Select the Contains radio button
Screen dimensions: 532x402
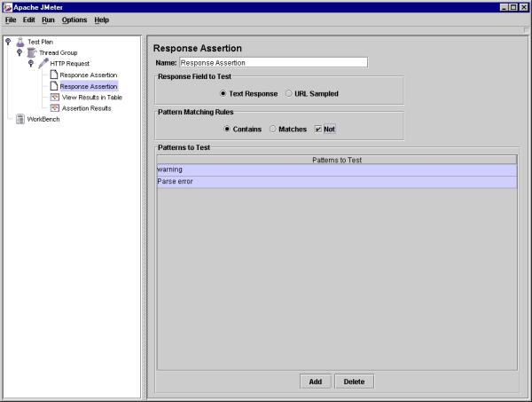coord(227,129)
